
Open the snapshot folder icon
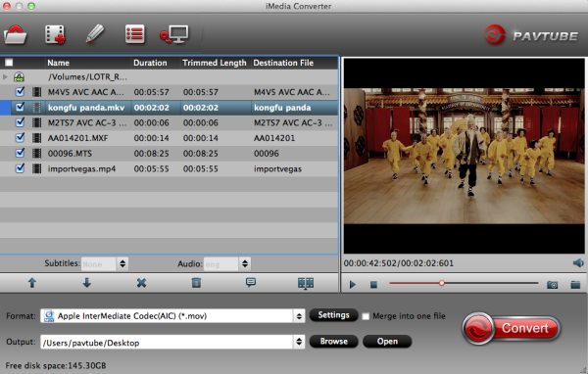click(575, 285)
